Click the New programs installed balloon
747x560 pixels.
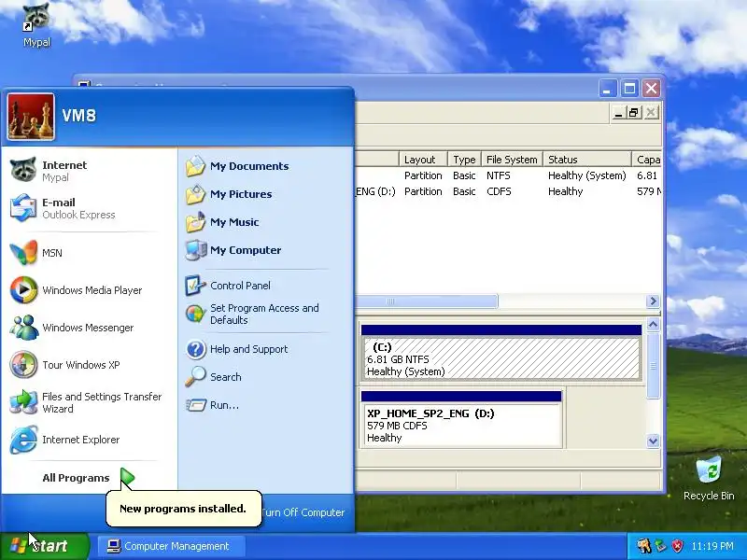tap(183, 509)
